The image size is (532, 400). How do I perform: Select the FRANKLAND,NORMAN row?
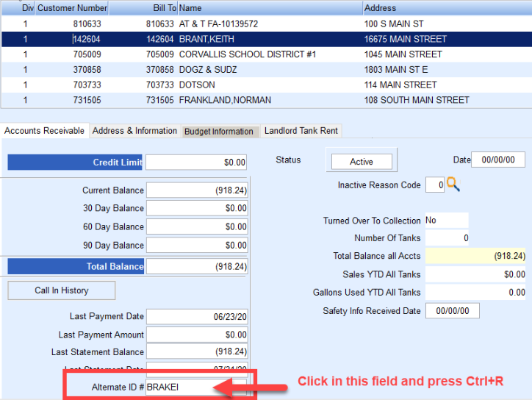(x=267, y=100)
